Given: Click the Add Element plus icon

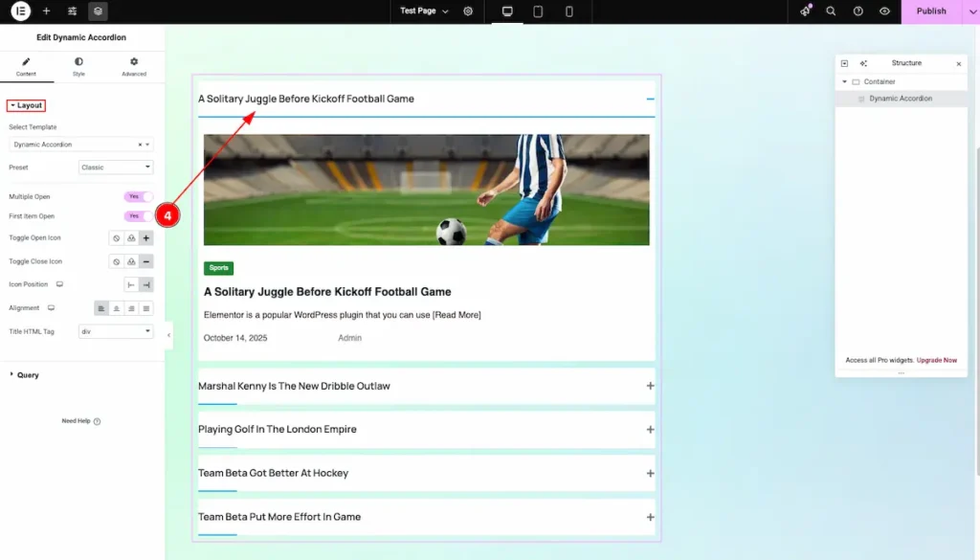Looking at the screenshot, I should pyautogui.click(x=46, y=11).
